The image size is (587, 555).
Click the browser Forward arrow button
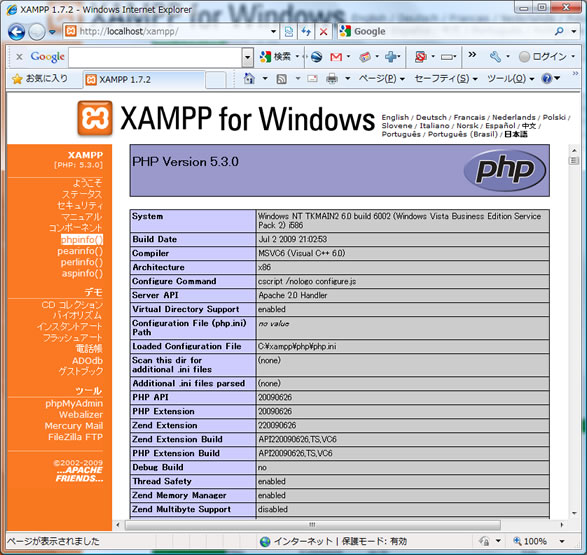(37, 32)
